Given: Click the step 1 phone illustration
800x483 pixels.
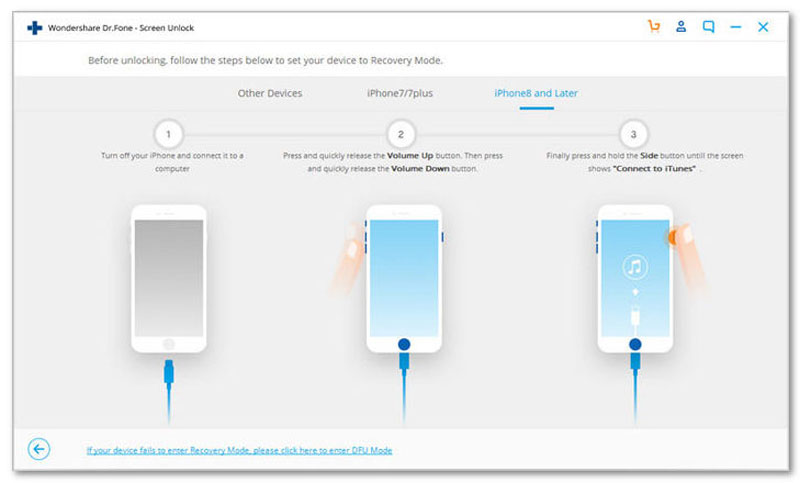Looking at the screenshot, I should pyautogui.click(x=169, y=278).
